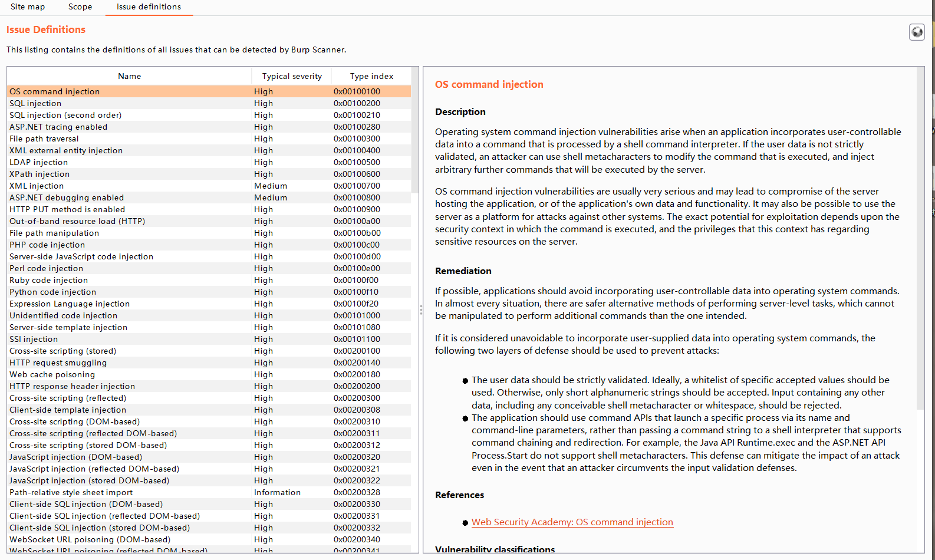The width and height of the screenshot is (935, 560).
Task: Select JavaScript injection (stored DOM-based) row
Action: click(209, 480)
